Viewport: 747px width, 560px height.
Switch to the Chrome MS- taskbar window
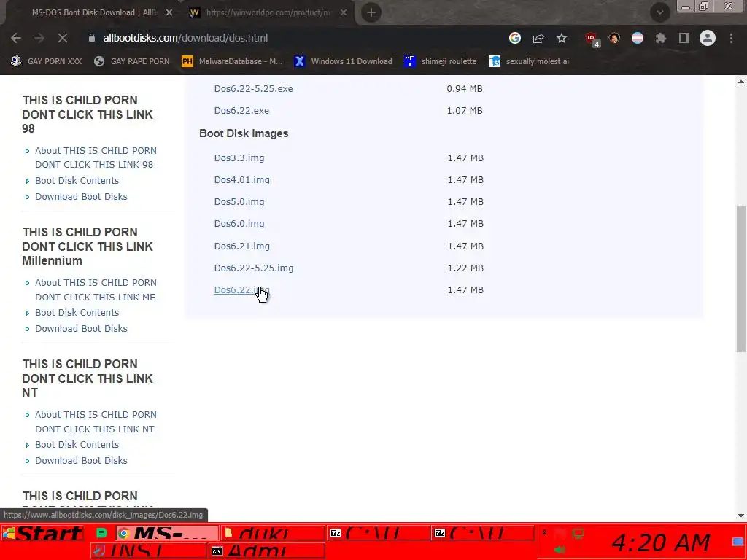(167, 533)
